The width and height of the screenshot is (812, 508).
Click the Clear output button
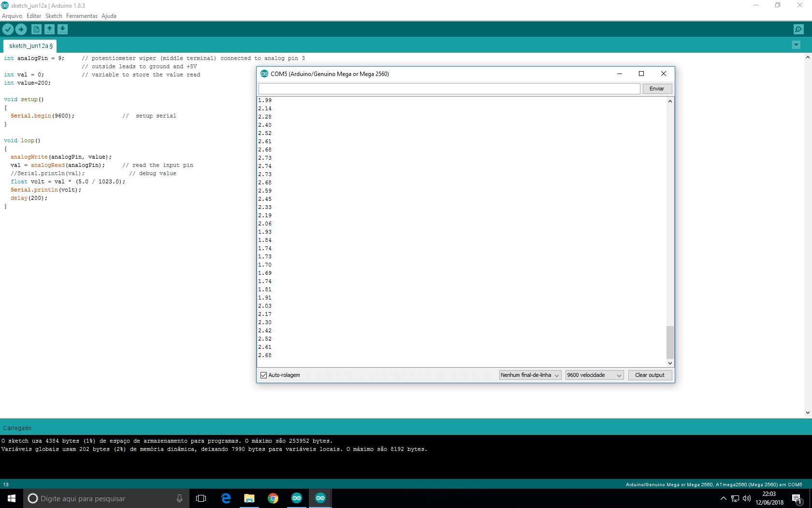coord(650,375)
